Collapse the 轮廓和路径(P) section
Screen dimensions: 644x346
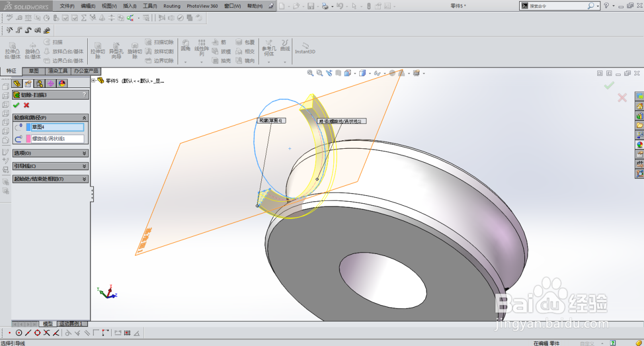(84, 118)
